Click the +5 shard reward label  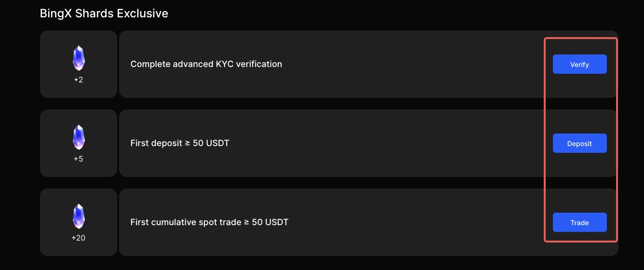(x=79, y=159)
